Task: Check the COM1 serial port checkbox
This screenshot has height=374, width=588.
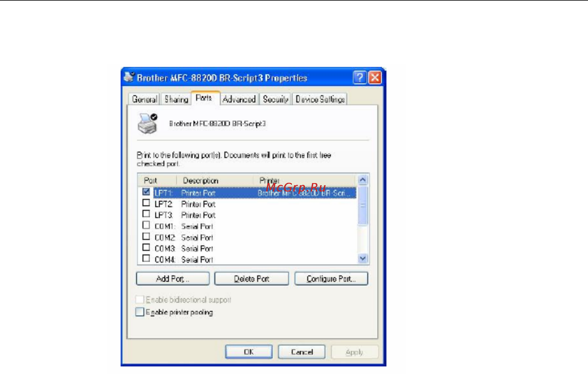Action: [x=146, y=225]
